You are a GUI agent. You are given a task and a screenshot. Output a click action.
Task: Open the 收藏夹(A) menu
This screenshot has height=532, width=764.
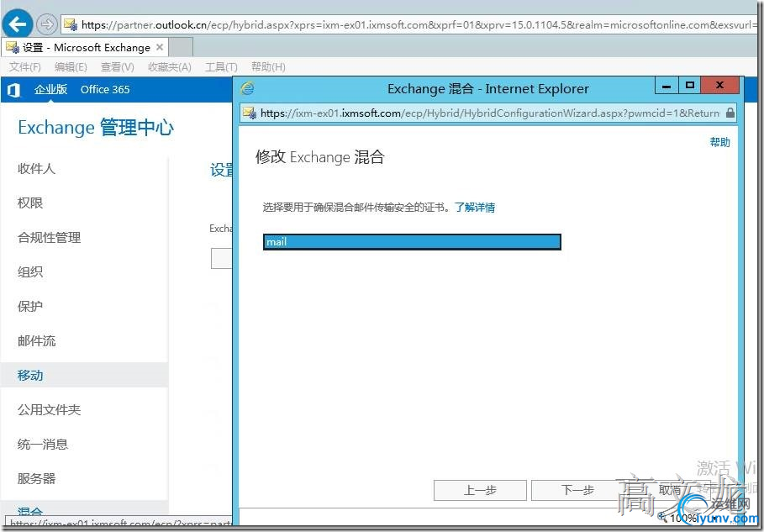(170, 66)
